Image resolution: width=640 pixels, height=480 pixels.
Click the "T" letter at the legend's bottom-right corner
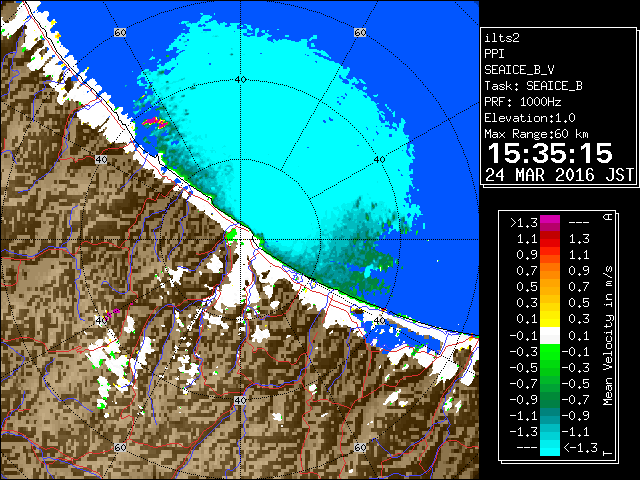click(608, 453)
